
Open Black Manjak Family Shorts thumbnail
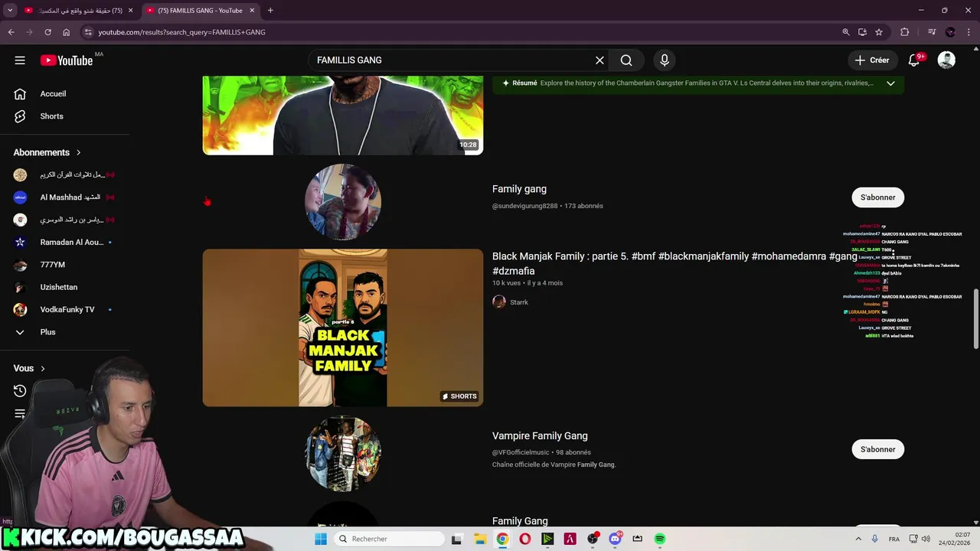[x=343, y=328]
